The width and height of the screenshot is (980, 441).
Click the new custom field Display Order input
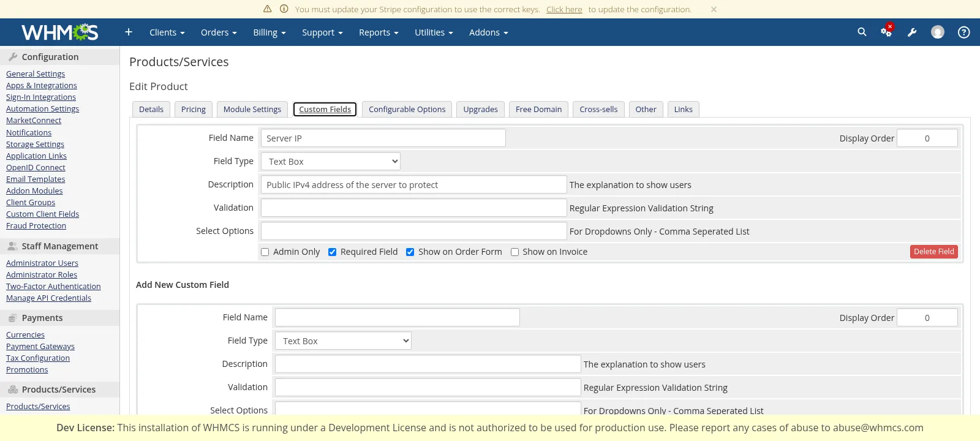(927, 318)
